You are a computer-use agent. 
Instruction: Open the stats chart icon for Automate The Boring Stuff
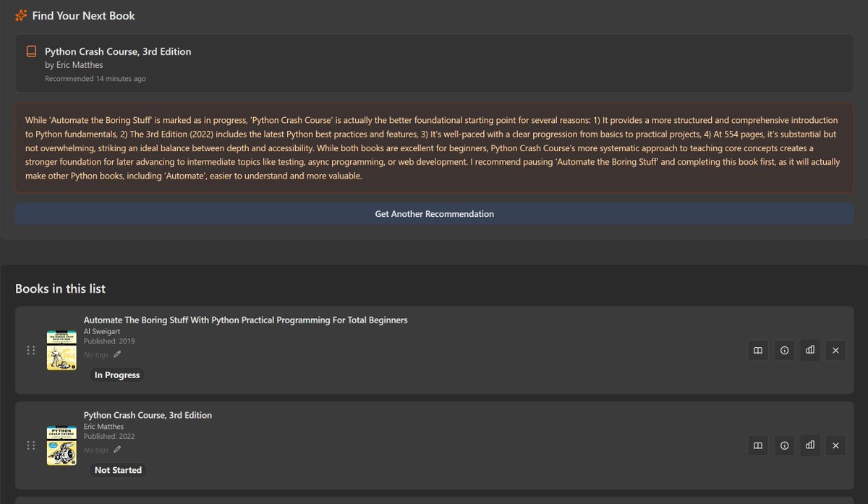(810, 350)
